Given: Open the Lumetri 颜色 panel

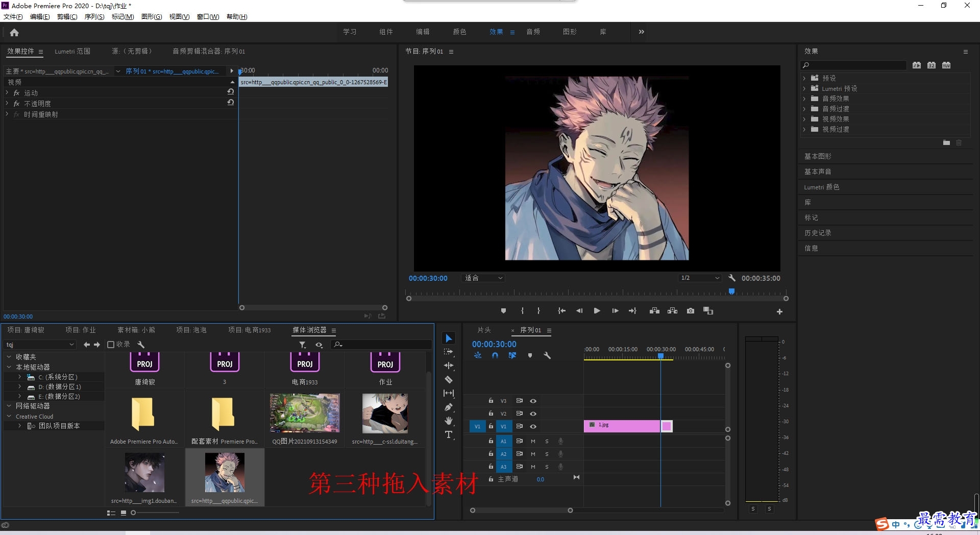Looking at the screenshot, I should (822, 187).
